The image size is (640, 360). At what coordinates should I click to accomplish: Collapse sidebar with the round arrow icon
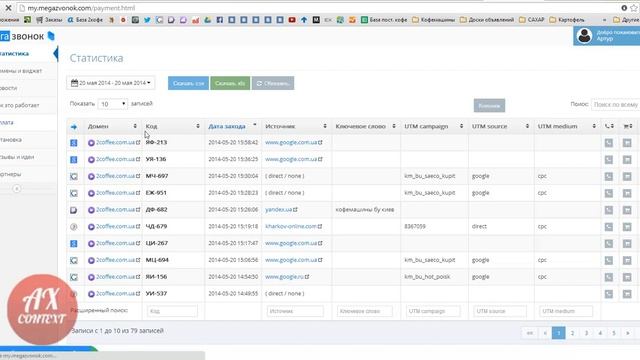17,189
